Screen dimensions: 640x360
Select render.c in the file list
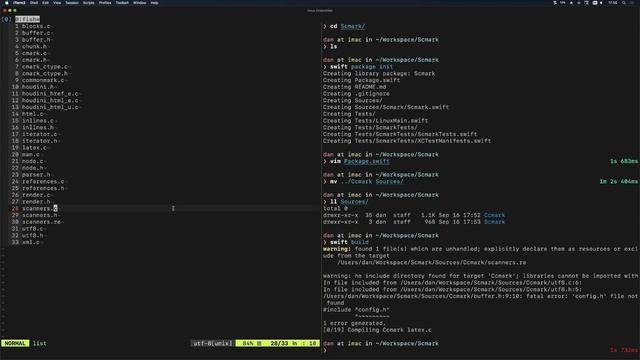[x=36, y=195]
